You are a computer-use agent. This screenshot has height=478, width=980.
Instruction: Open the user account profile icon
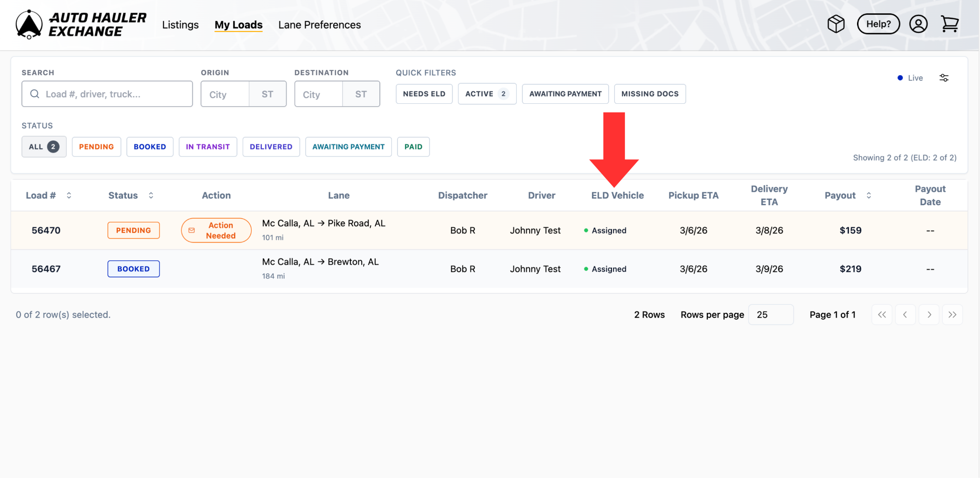click(918, 24)
